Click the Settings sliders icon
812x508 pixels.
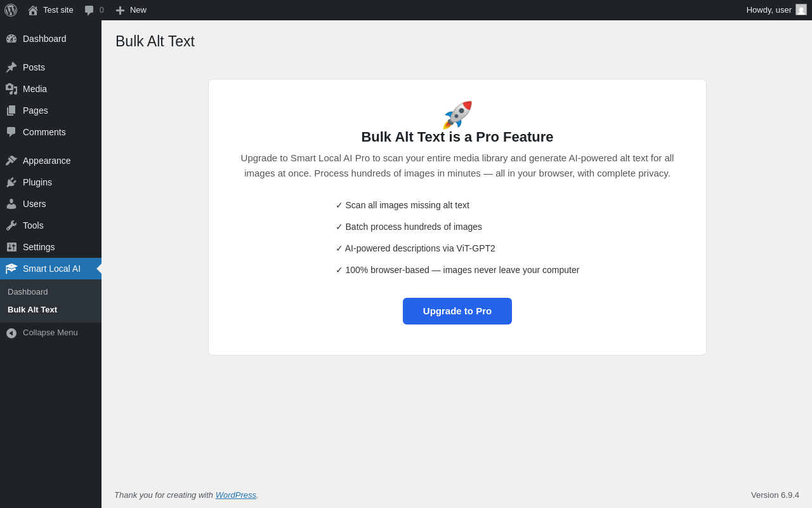click(11, 247)
